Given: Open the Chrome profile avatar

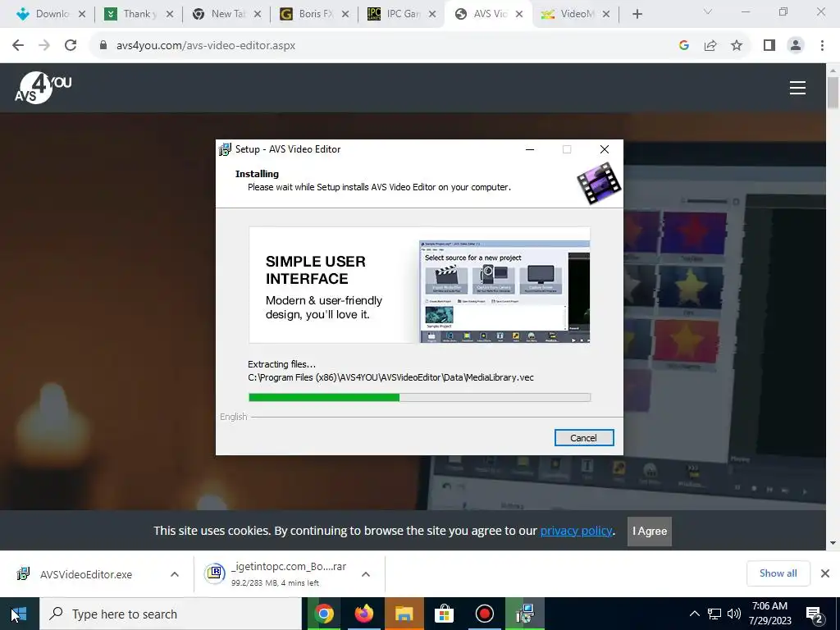Looking at the screenshot, I should tap(796, 46).
